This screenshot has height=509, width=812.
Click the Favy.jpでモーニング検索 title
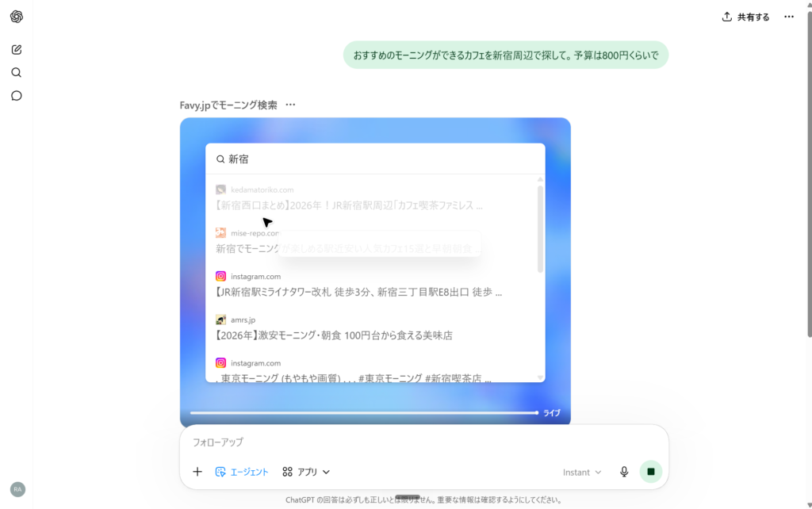(228, 105)
